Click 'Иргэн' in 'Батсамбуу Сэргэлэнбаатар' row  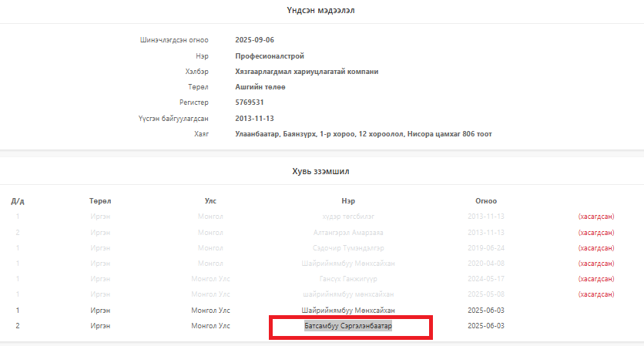click(100, 326)
